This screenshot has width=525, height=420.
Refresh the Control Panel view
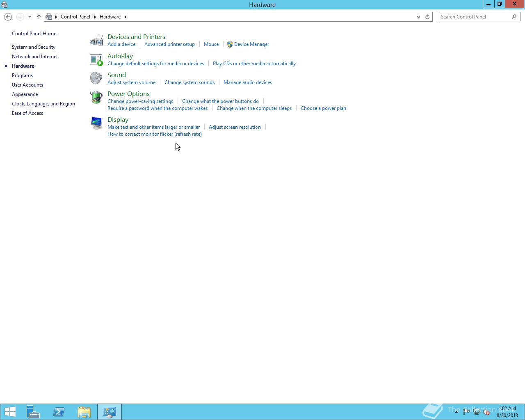coord(427,17)
